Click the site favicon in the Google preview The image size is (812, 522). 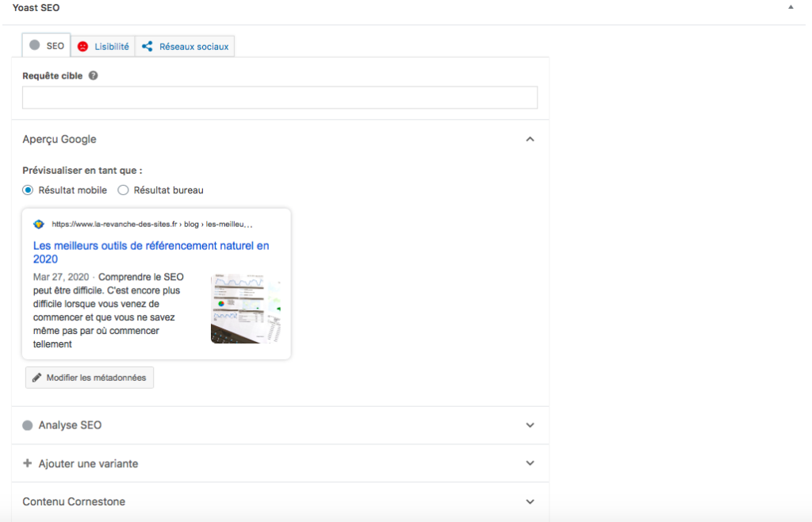[39, 225]
